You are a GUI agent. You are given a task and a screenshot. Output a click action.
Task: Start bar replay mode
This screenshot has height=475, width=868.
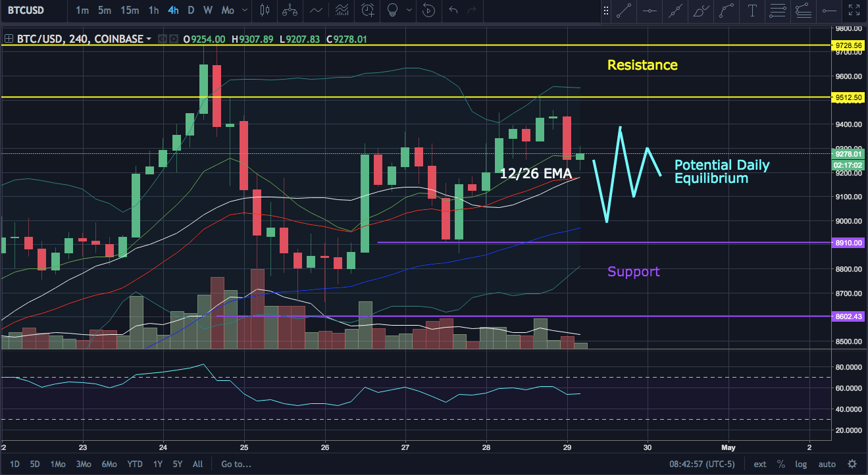click(x=428, y=10)
